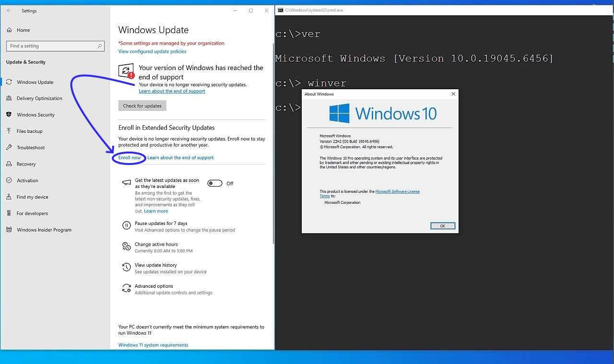Open Find my device settings

(x=32, y=197)
